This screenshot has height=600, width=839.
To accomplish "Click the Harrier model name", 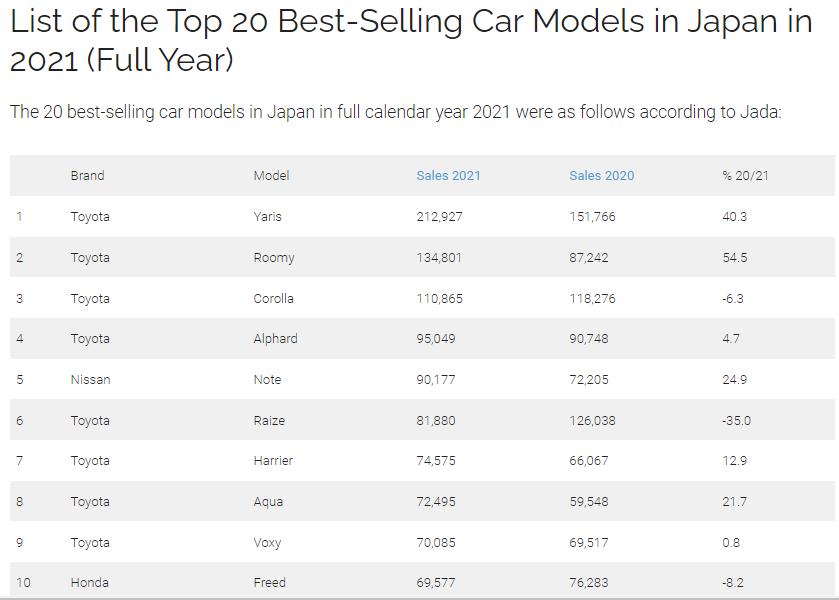I will pos(273,460).
